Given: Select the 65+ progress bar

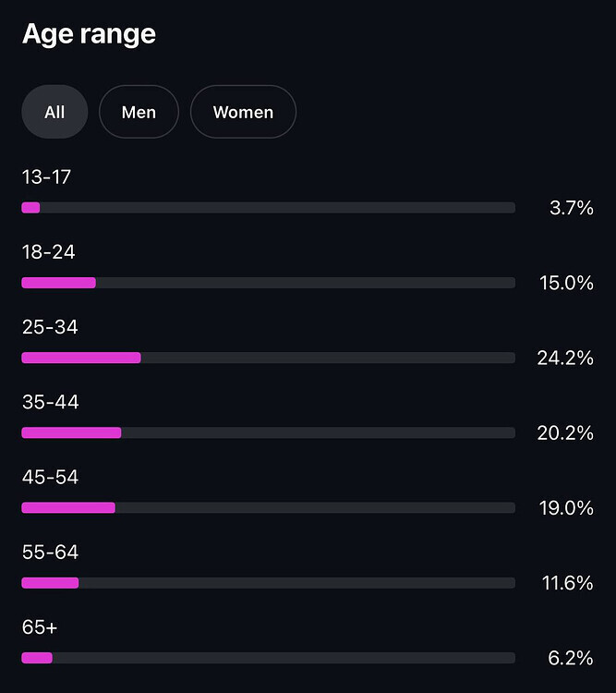Looking at the screenshot, I should click(268, 658).
